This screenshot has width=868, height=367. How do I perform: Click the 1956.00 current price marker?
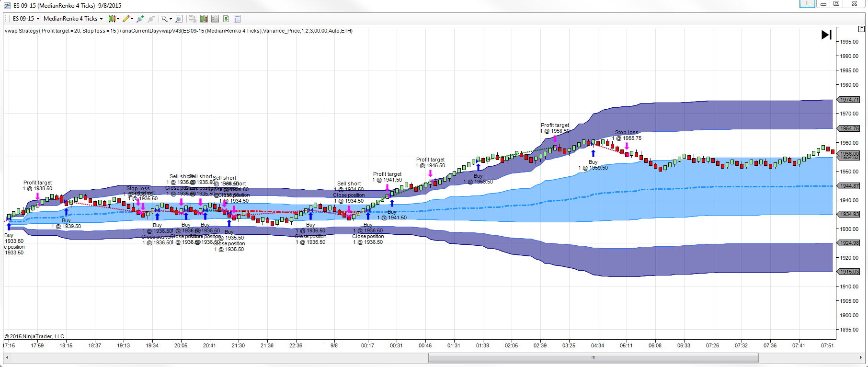(x=849, y=154)
